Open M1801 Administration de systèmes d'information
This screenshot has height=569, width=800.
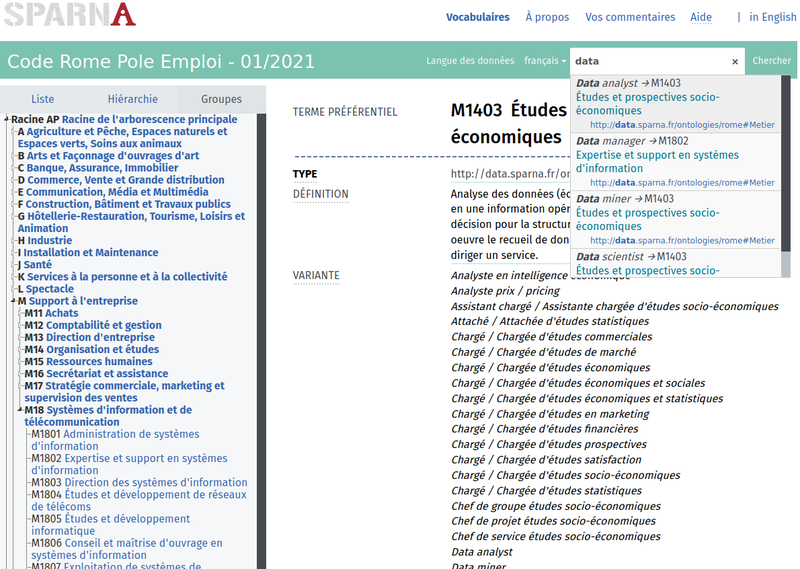tap(115, 440)
